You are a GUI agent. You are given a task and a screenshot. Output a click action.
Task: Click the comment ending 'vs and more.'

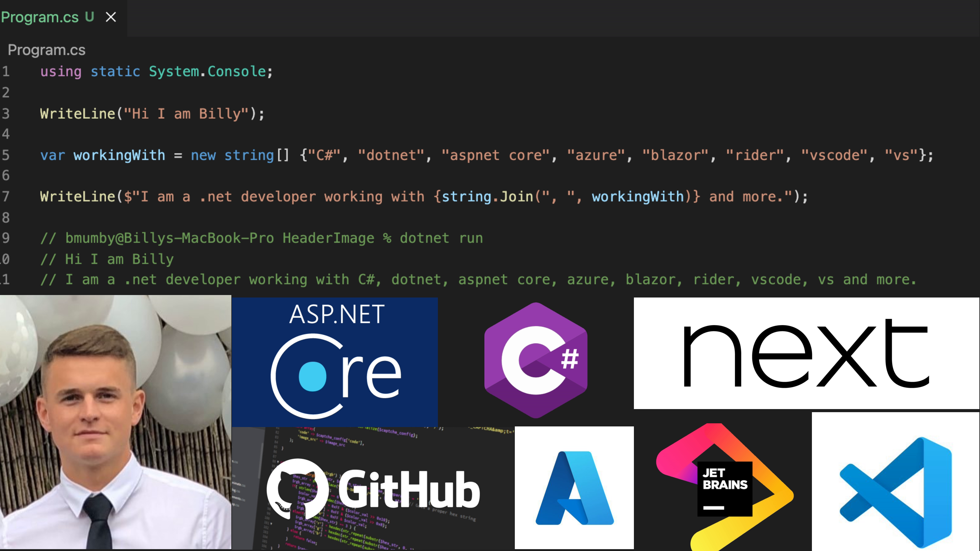coord(479,280)
